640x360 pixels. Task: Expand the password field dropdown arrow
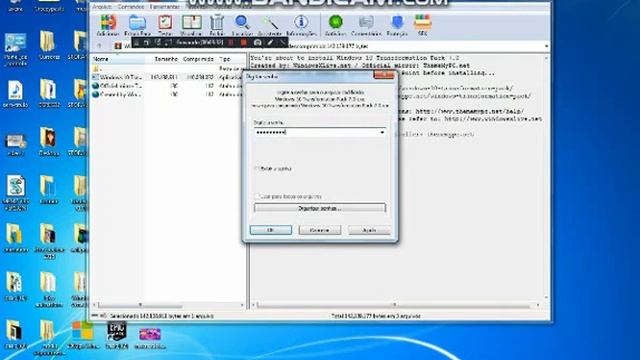point(382,132)
